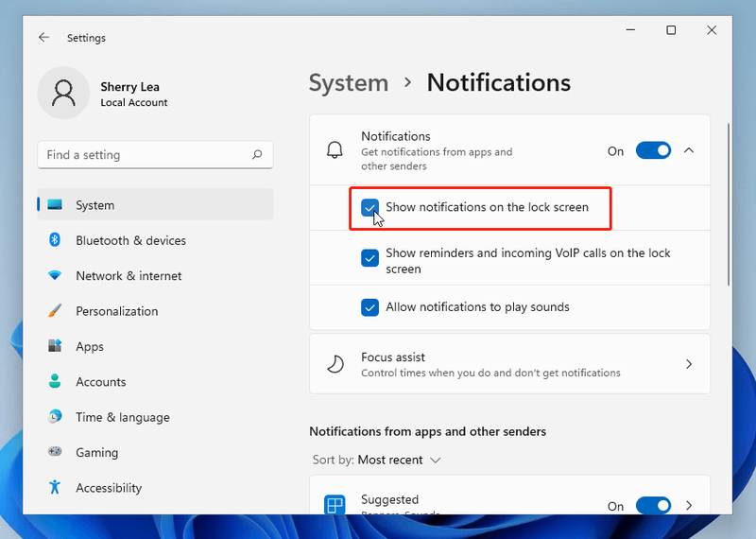Open the Sort by Most recent dropdown
Viewport: 756px width, 539px height.
[376, 460]
